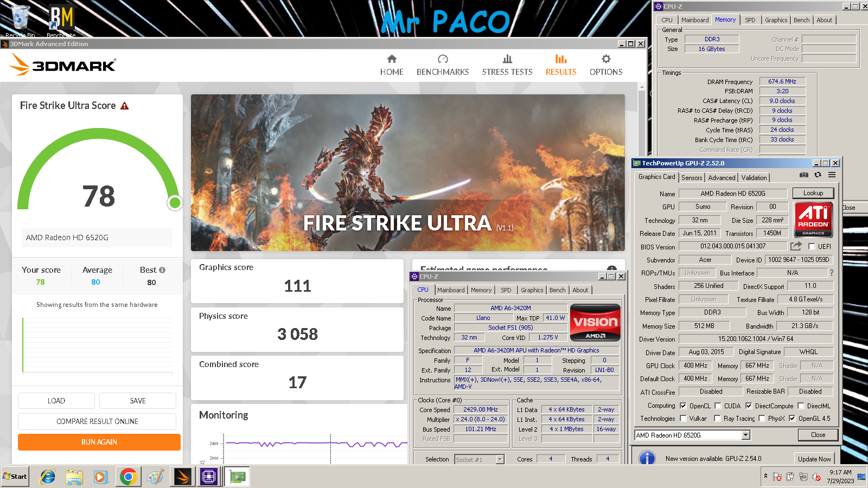
Task: Switch to Advanced tab in GPU-Z
Action: (722, 178)
